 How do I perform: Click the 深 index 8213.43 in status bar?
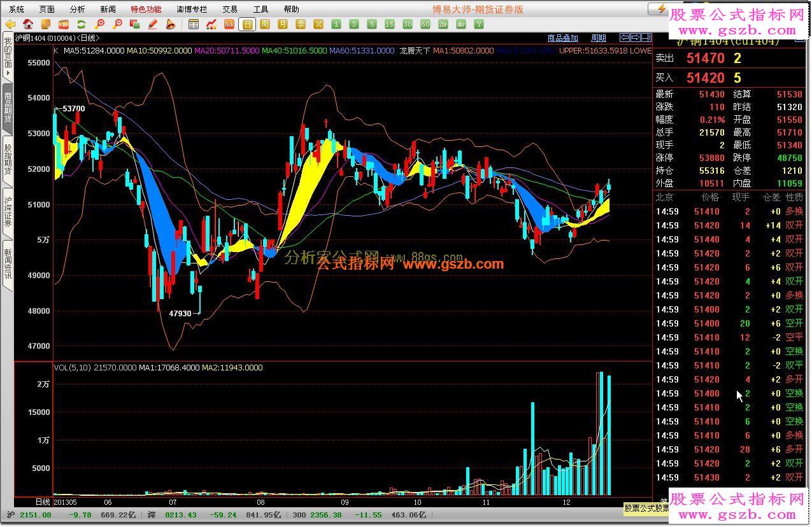pyautogui.click(x=171, y=514)
